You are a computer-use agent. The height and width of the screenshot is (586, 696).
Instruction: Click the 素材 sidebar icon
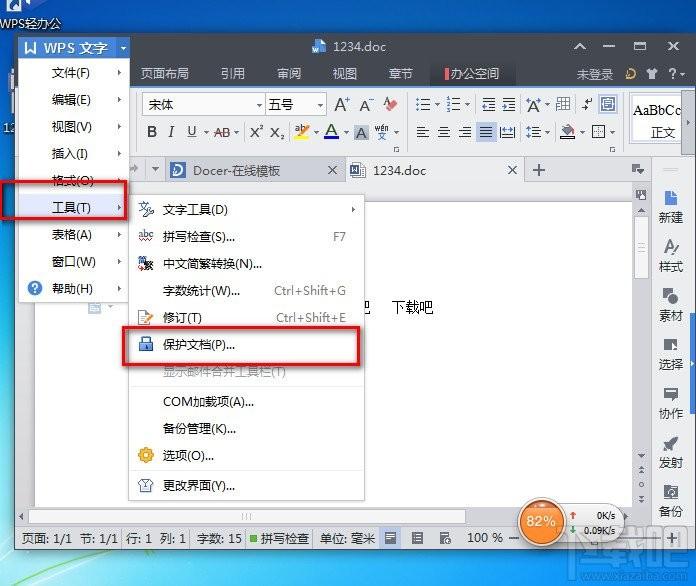click(x=670, y=303)
